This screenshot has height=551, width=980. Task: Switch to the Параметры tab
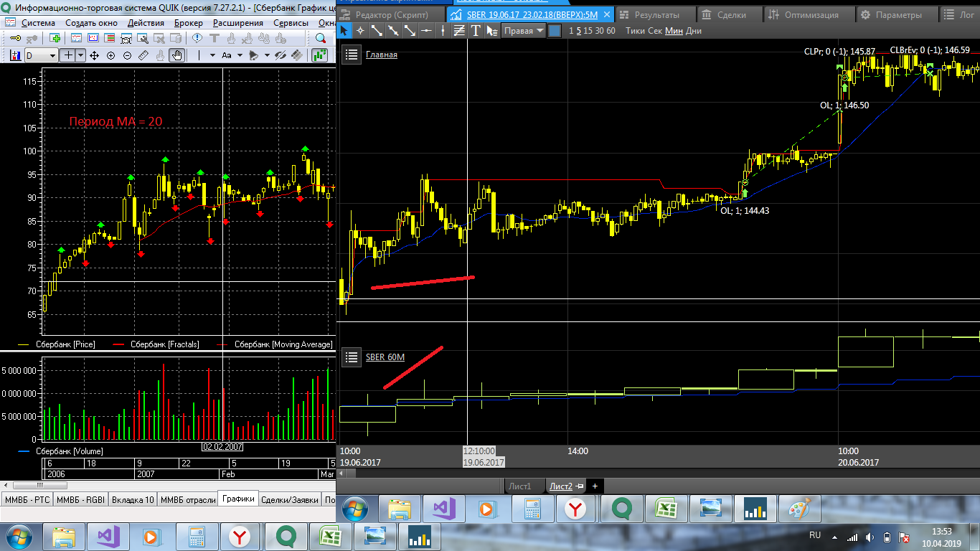tap(898, 15)
